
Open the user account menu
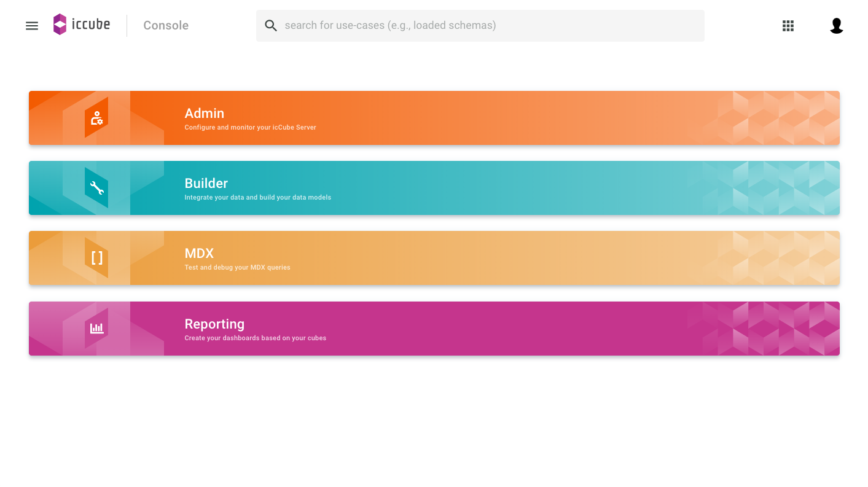[836, 26]
